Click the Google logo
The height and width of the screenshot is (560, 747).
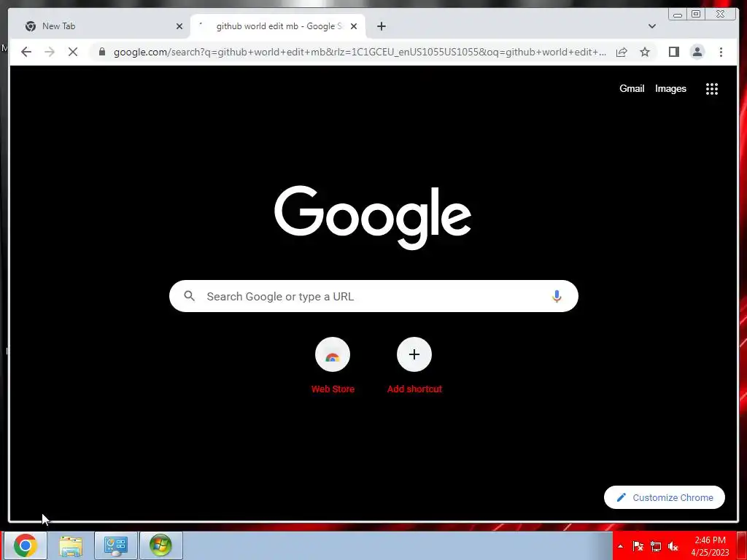pos(373,217)
